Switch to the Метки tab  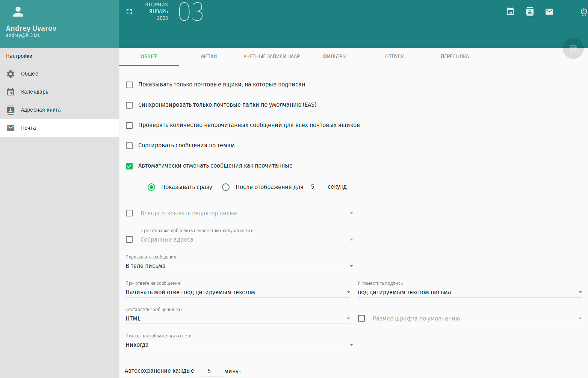[209, 57]
